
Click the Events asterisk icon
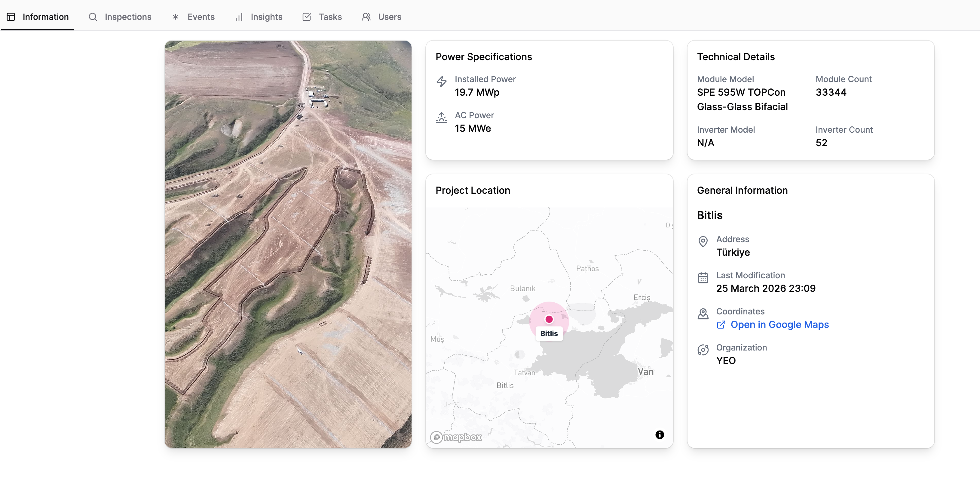click(175, 17)
